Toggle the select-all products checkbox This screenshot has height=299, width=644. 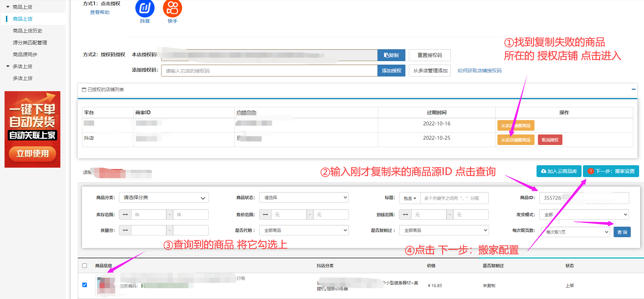(84, 265)
